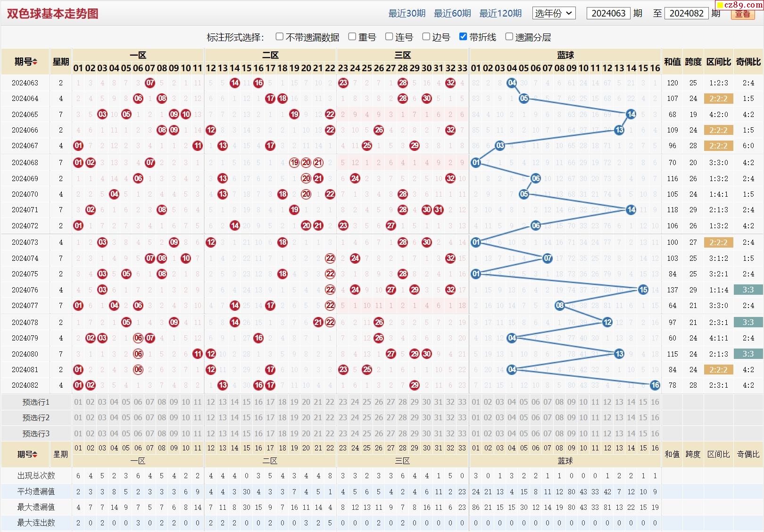
Task: Switch to 最近120期 view
Action: (500, 13)
